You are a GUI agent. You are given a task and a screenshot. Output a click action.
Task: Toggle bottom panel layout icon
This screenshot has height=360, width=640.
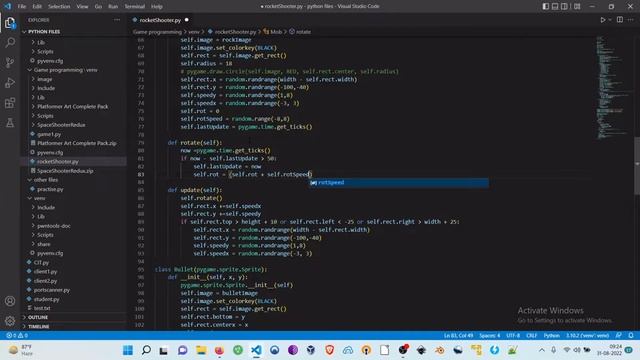point(555,6)
